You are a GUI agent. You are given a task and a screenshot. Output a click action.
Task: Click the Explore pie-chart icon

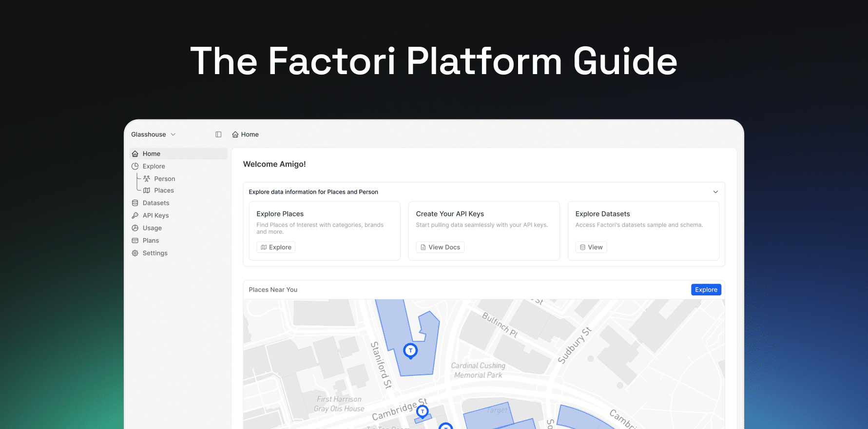(x=135, y=166)
